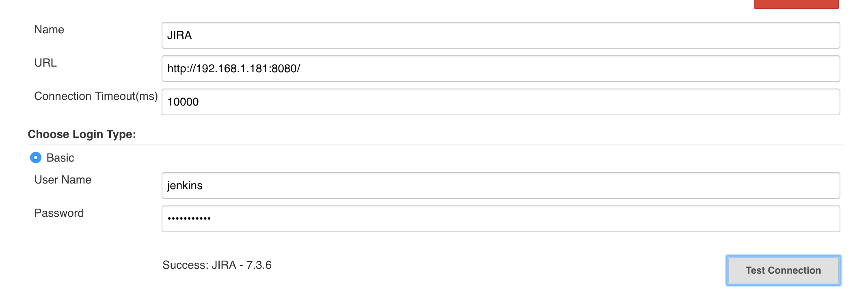
Task: Click the User Name input field
Action: coord(500,186)
